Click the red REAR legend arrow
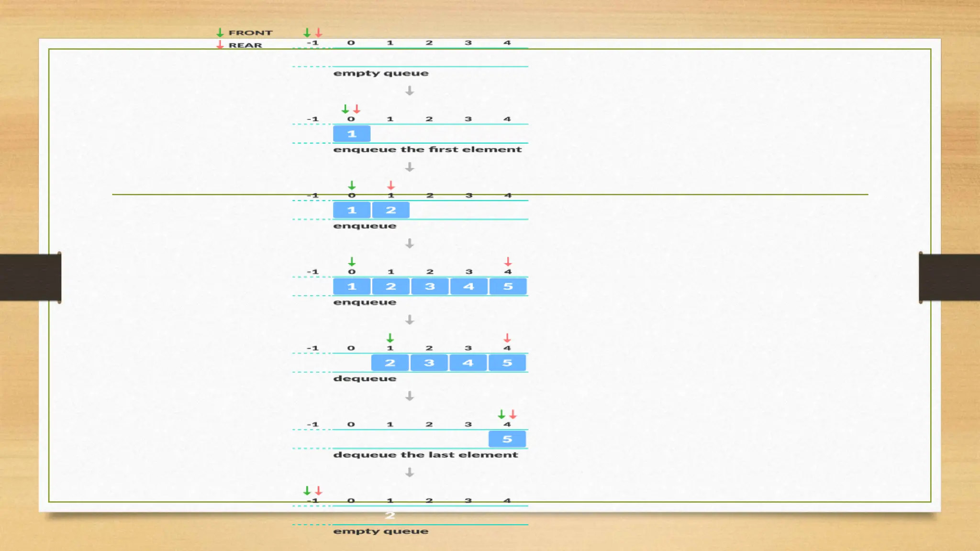This screenshot has width=980, height=551. click(x=220, y=45)
